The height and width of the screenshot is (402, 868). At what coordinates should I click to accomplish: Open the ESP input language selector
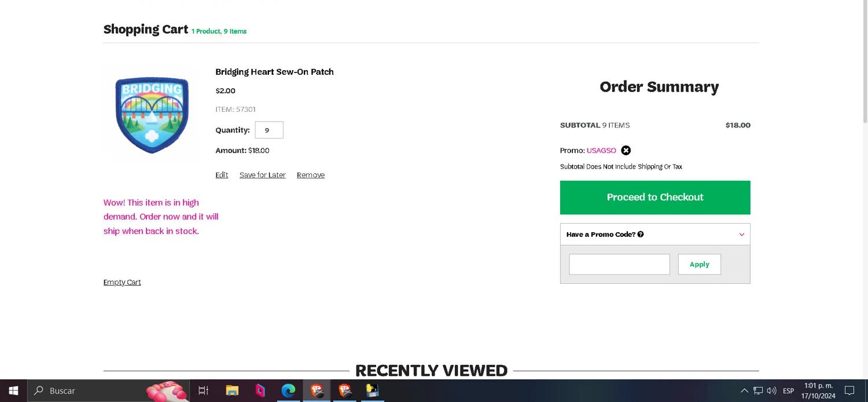[x=788, y=390]
